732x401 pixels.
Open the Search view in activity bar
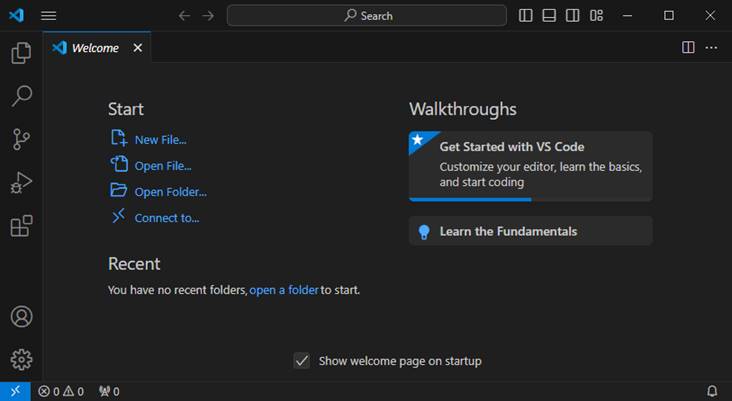(x=21, y=96)
